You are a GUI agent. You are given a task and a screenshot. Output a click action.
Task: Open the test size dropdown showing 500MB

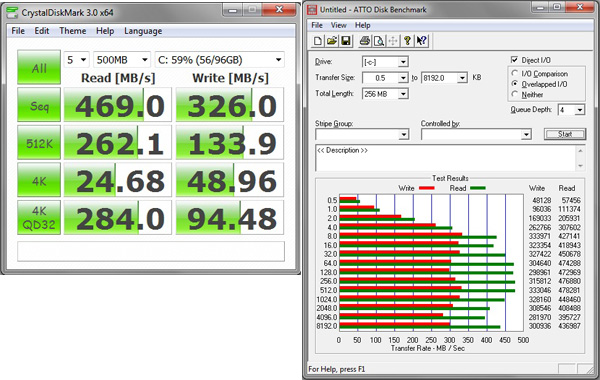(122, 60)
